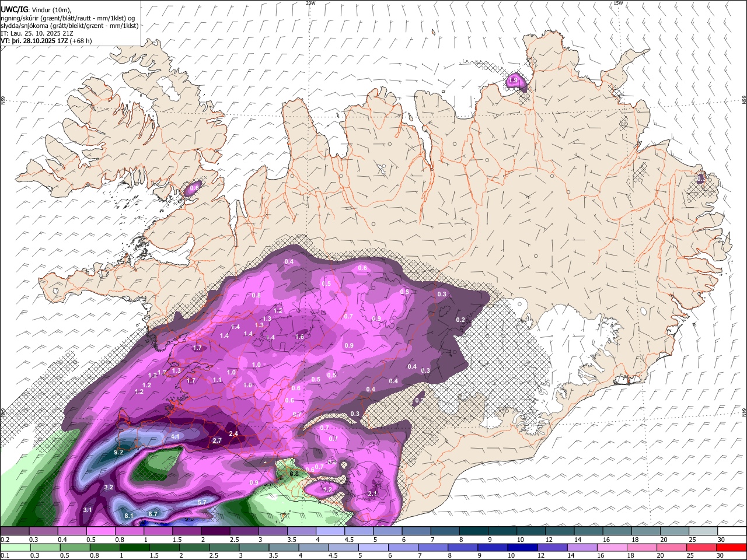Click the 8.1 precipitation value on map
The width and height of the screenshot is (747, 560).
coord(130,516)
